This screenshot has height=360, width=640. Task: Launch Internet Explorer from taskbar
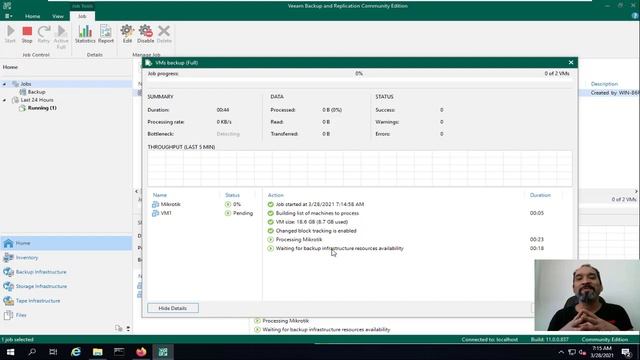[x=76, y=352]
